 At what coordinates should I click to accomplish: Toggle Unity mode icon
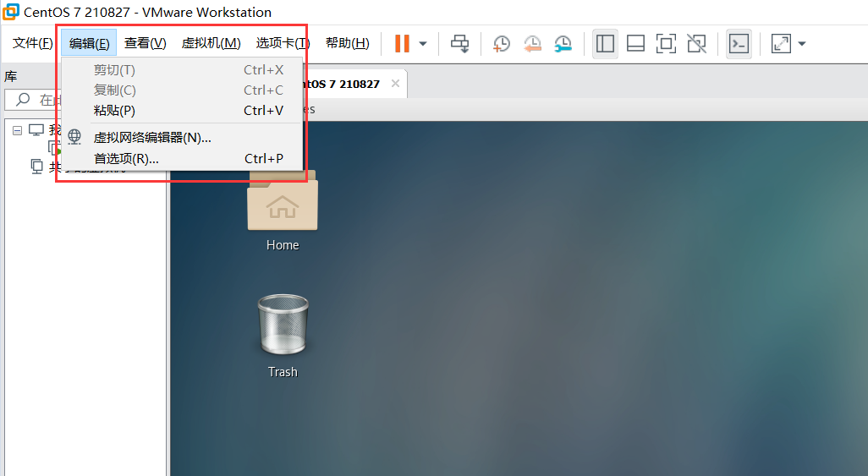tap(696, 44)
